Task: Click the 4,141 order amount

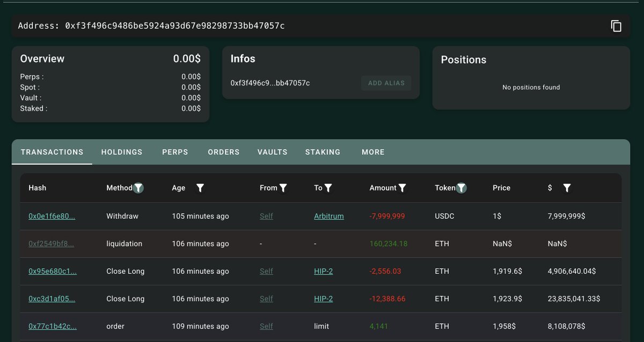Action: click(x=378, y=326)
